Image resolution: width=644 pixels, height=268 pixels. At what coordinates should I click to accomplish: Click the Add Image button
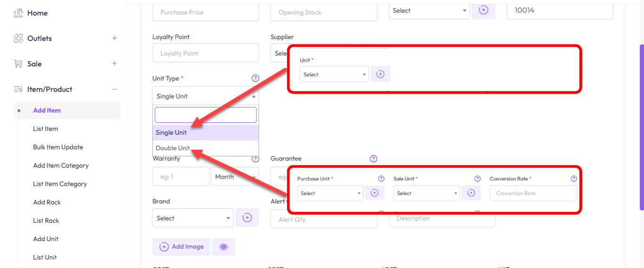(x=182, y=247)
